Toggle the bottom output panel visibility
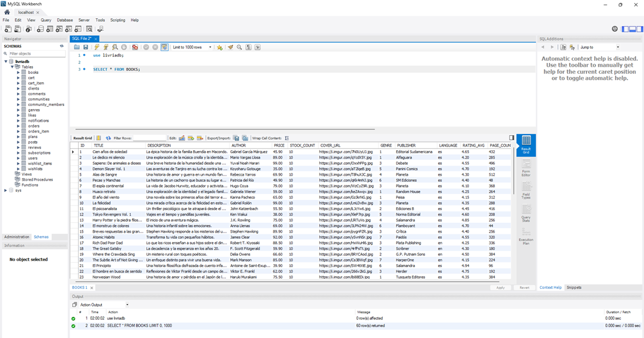This screenshot has height=338, width=644. [x=632, y=29]
